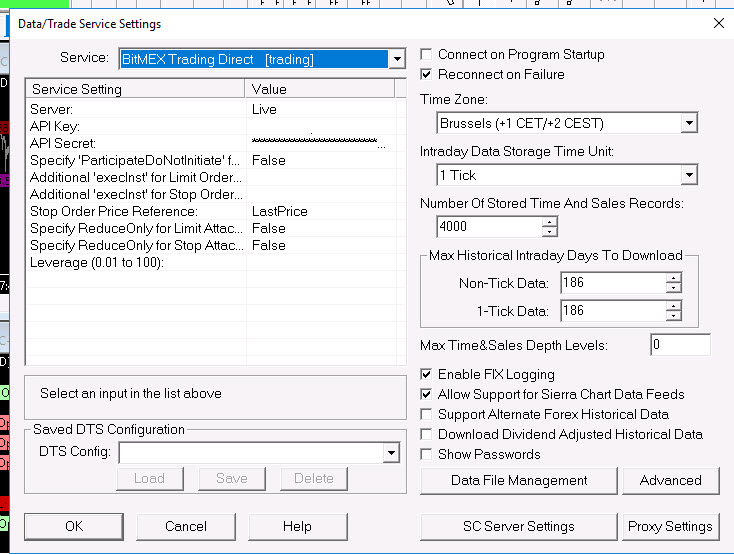Decrease Non-Tick Data days with down arrow
The height and width of the screenshot is (554, 734).
pyautogui.click(x=673, y=288)
